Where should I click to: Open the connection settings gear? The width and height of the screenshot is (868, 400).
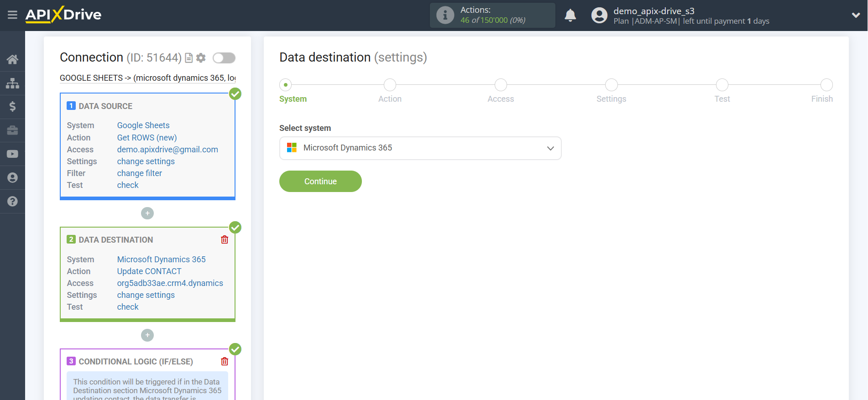point(201,58)
